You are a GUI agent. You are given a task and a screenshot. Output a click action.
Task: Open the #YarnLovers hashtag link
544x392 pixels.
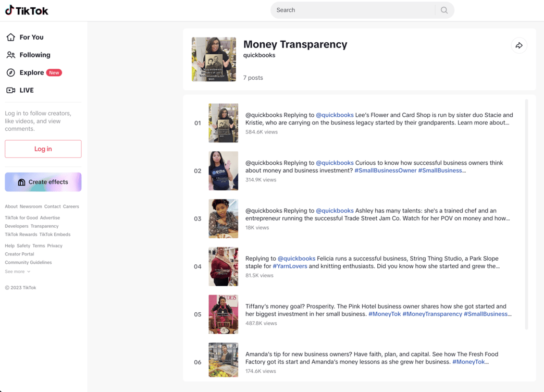click(x=290, y=266)
